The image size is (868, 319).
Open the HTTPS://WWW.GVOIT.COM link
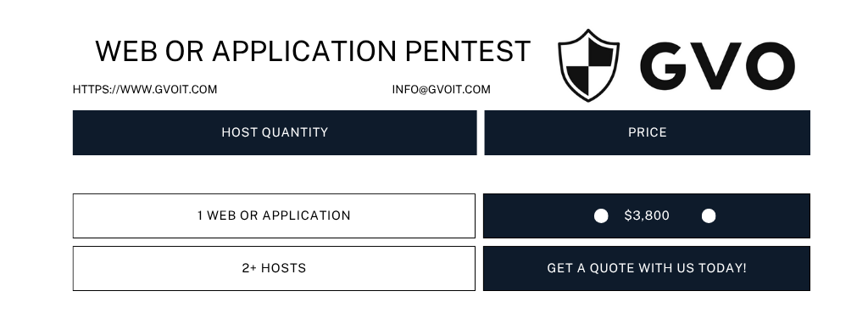click(145, 89)
